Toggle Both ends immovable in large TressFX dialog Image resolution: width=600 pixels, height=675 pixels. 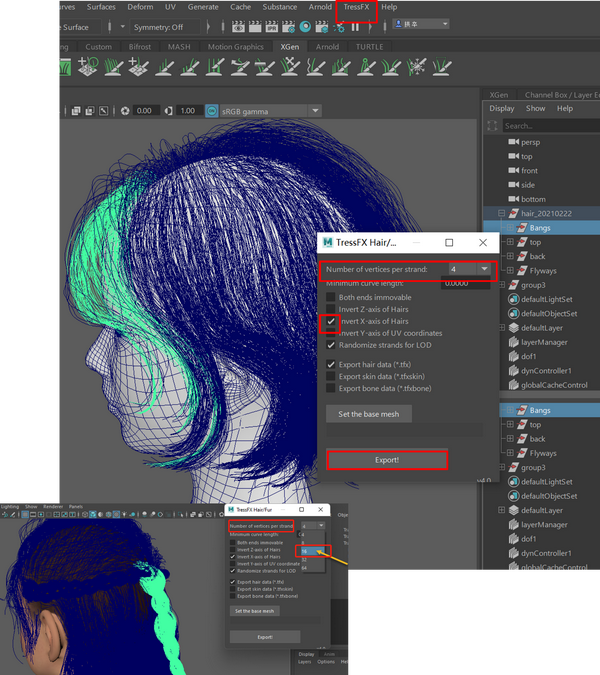[331, 297]
